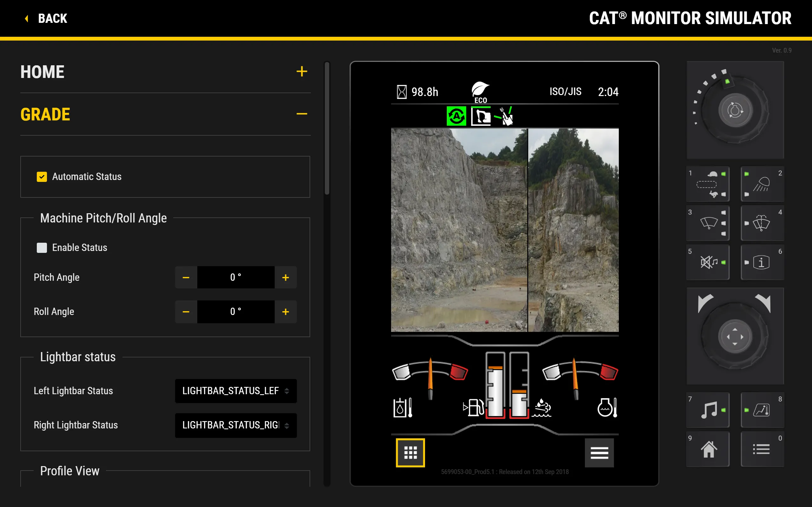Enable the Machine Pitch/Roll Angle status
Viewport: 812px width, 507px height.
click(x=41, y=247)
